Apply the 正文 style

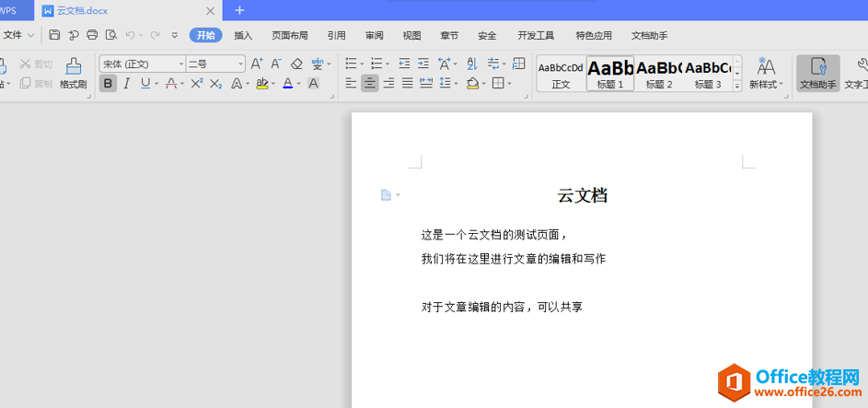point(561,73)
